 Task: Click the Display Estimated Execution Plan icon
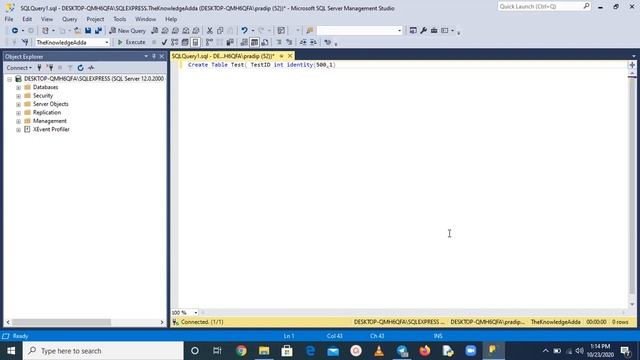coord(175,42)
